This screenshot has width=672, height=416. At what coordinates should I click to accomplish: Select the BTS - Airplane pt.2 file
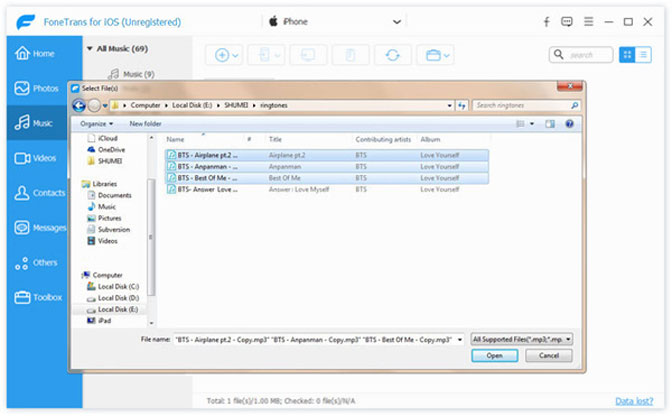click(327, 155)
